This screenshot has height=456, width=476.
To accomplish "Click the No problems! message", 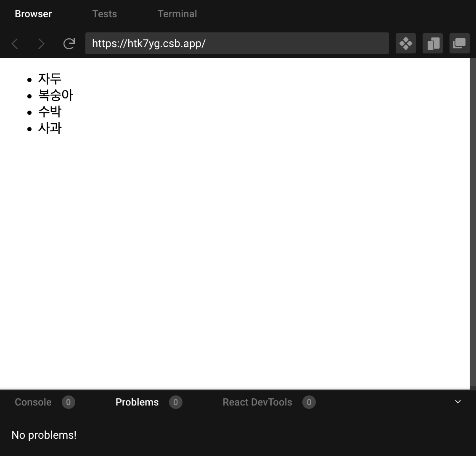I will 43,435.
